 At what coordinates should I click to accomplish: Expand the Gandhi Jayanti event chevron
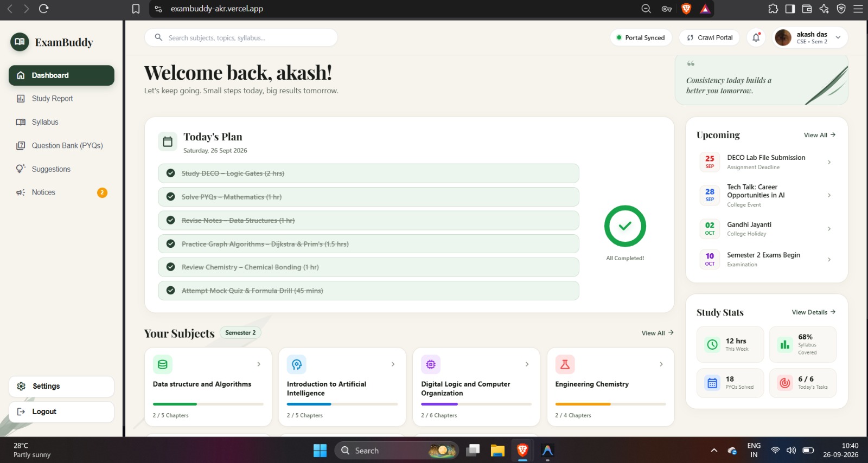click(829, 229)
